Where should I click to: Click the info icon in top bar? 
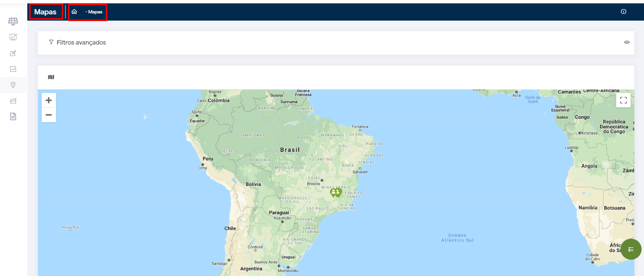pos(623,12)
